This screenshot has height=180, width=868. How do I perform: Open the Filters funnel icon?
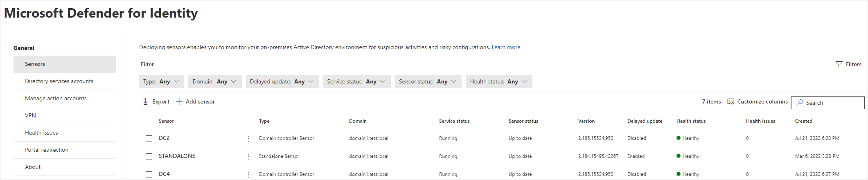[x=839, y=64]
